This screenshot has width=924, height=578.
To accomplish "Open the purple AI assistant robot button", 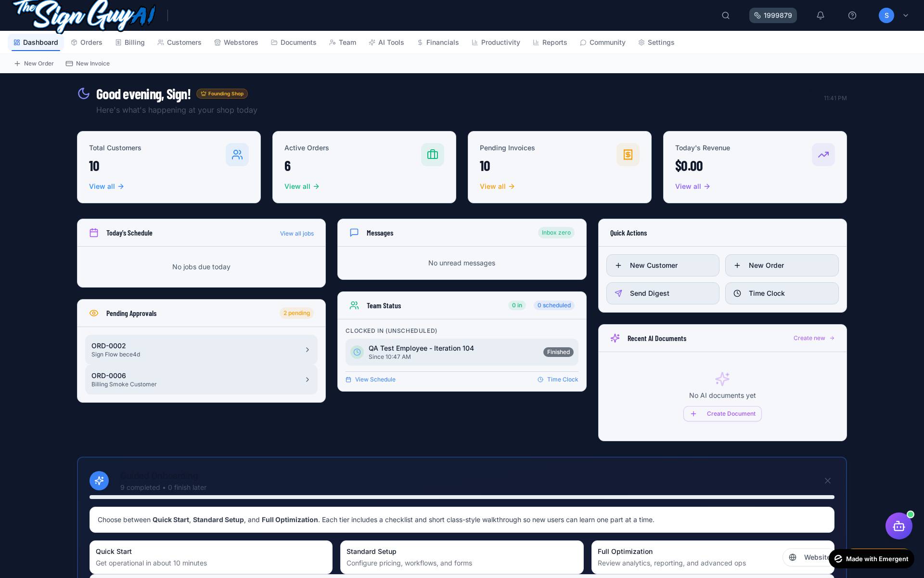I will click(x=899, y=526).
